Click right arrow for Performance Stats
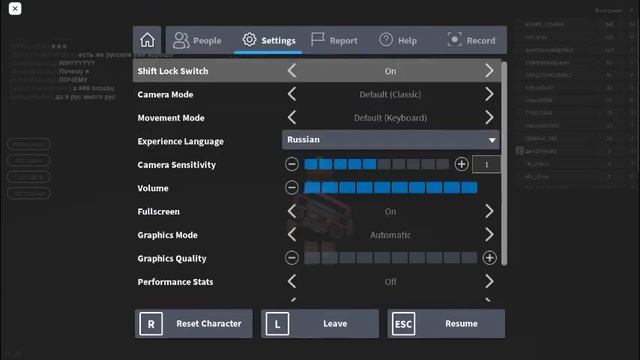The width and height of the screenshot is (640, 360). [489, 282]
